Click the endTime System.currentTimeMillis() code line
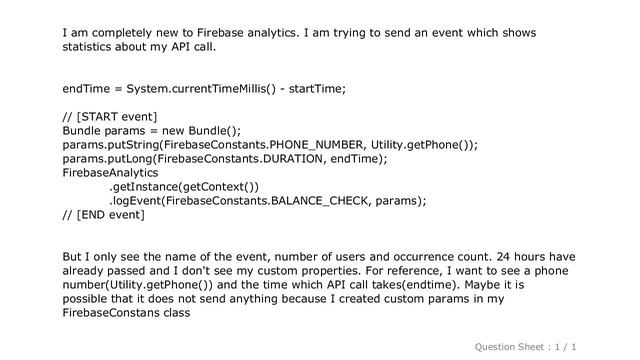The height and width of the screenshot is (360, 640). 204,89
